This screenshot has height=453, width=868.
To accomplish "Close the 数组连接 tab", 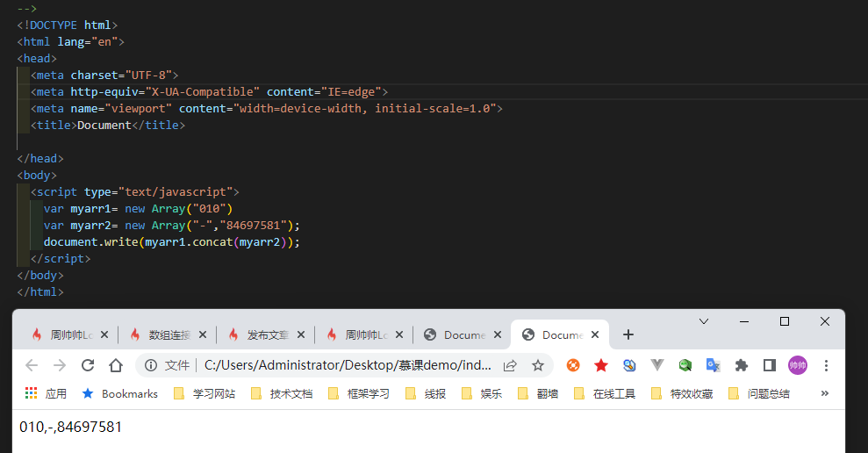I will pos(203,334).
